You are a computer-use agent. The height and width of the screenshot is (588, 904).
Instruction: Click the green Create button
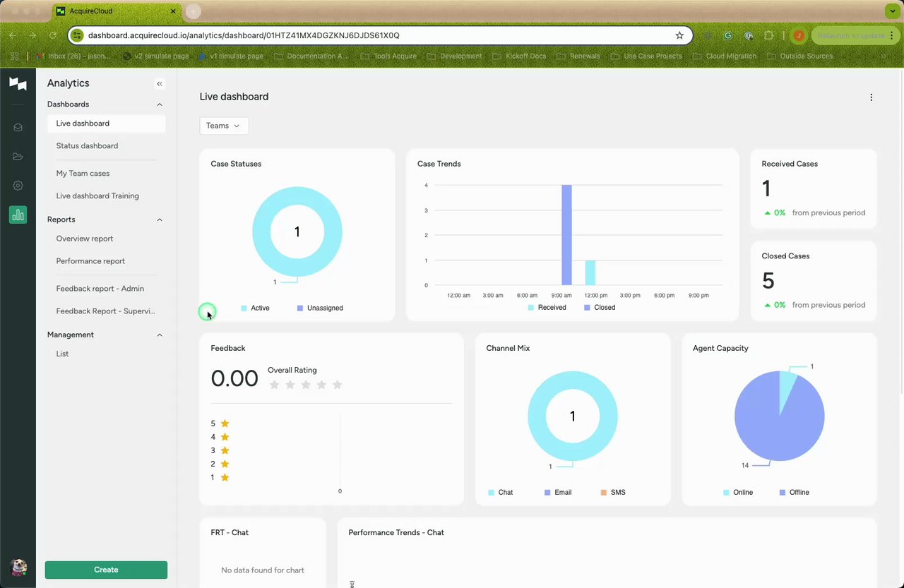point(106,570)
